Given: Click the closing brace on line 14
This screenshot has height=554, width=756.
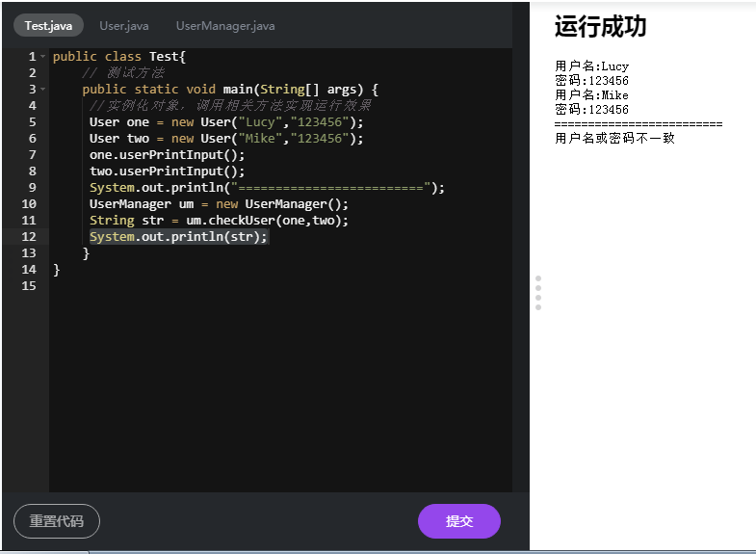Looking at the screenshot, I should [57, 270].
